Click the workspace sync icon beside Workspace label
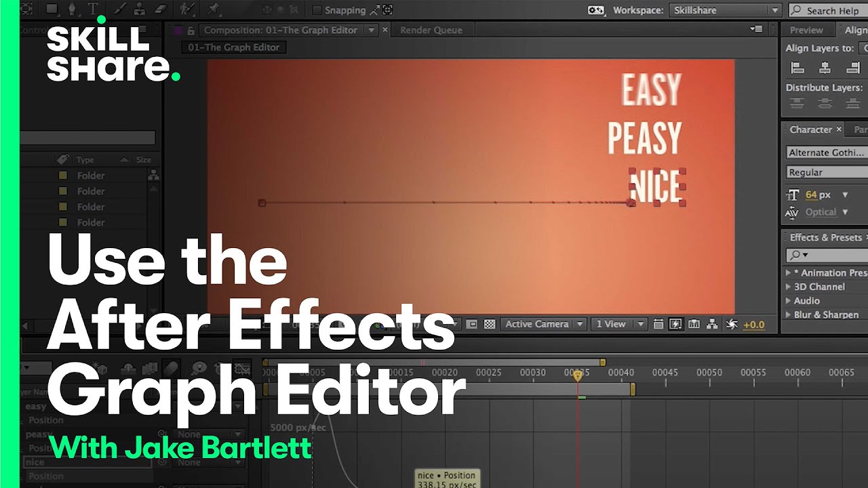The width and height of the screenshot is (868, 488). coord(596,10)
